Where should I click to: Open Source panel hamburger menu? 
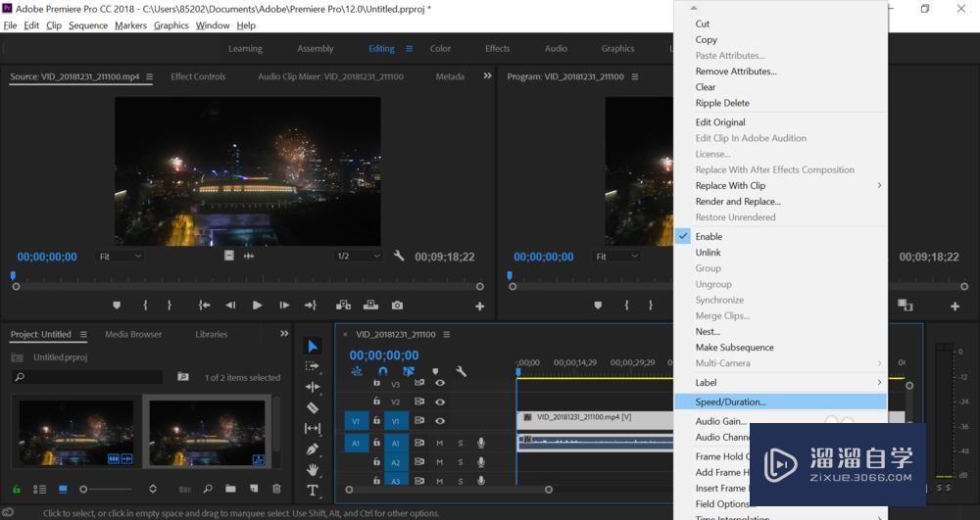149,76
